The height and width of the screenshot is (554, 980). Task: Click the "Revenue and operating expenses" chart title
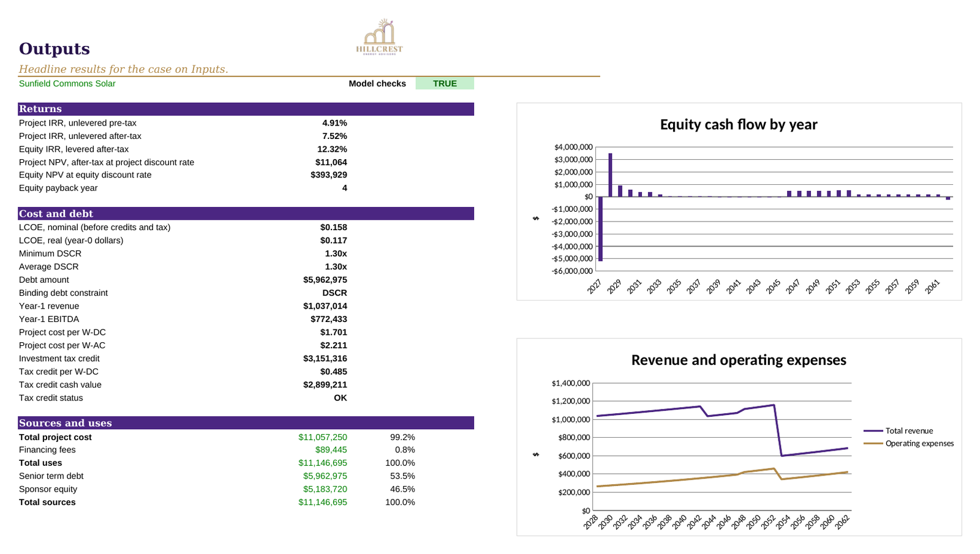(739, 360)
